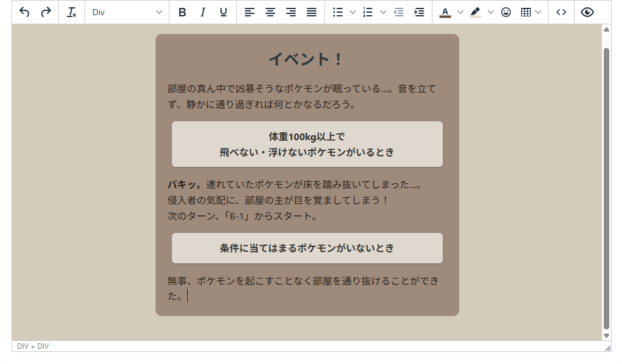This screenshot has width=622, height=364.
Task: Open the highlight color picker arrow
Action: 490,12
